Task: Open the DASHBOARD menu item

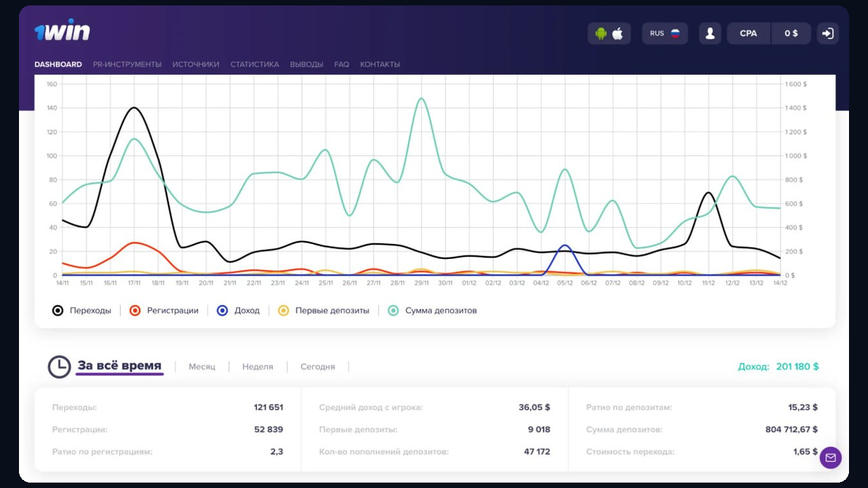Action: [58, 64]
